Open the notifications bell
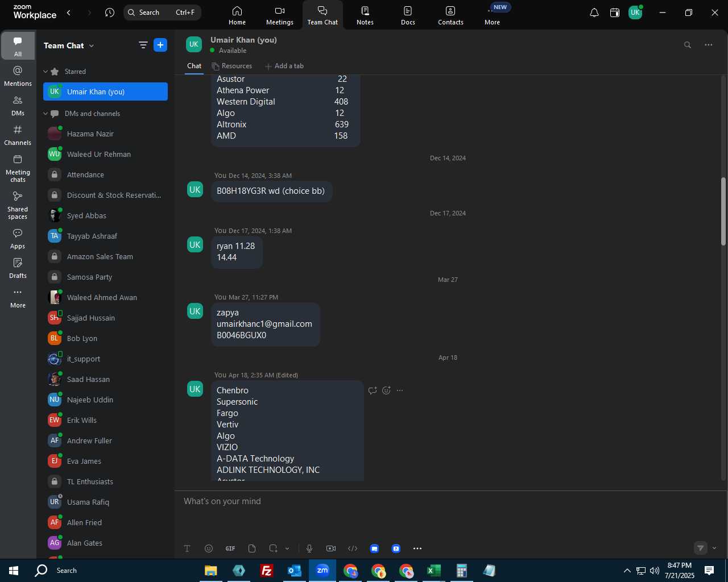The image size is (728, 582). click(x=594, y=13)
